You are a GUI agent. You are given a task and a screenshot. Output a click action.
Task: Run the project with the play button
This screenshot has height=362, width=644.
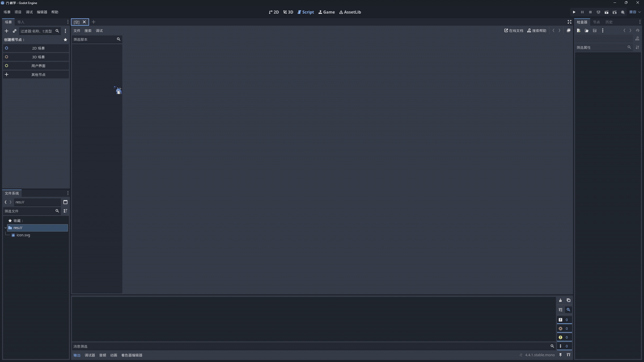click(x=574, y=12)
